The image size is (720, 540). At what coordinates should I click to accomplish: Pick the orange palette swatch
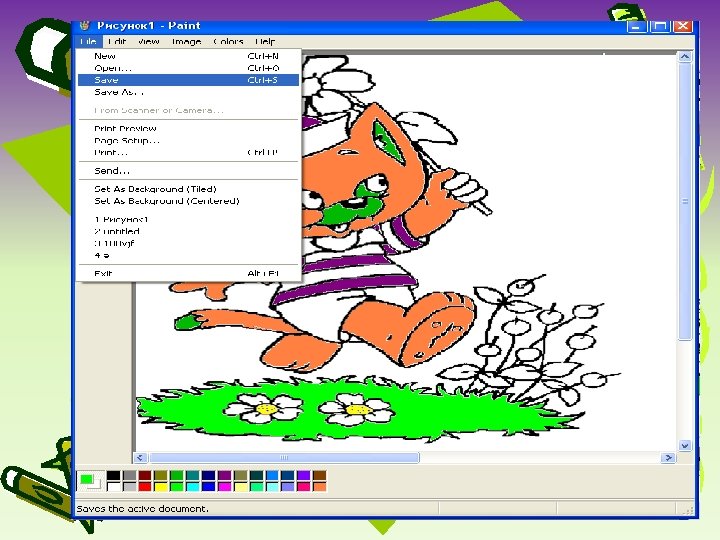320,486
